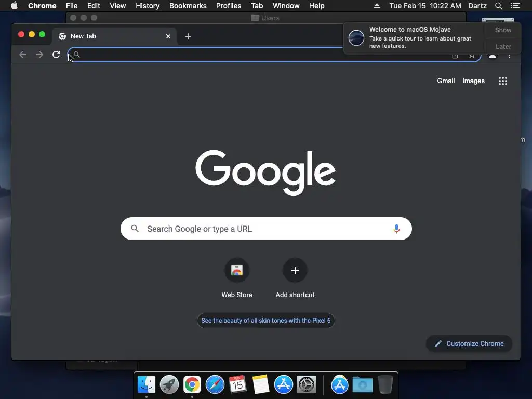Click the date and time in the menu bar
532x399 pixels.
pos(425,6)
